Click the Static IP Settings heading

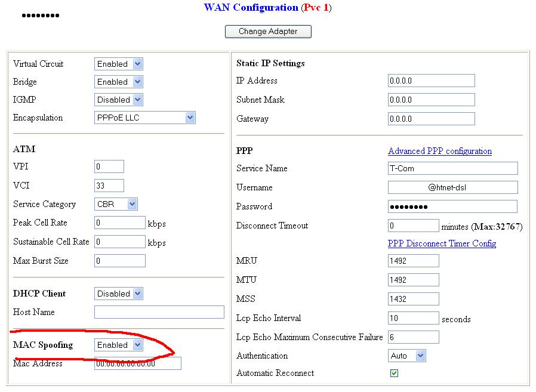click(x=270, y=63)
